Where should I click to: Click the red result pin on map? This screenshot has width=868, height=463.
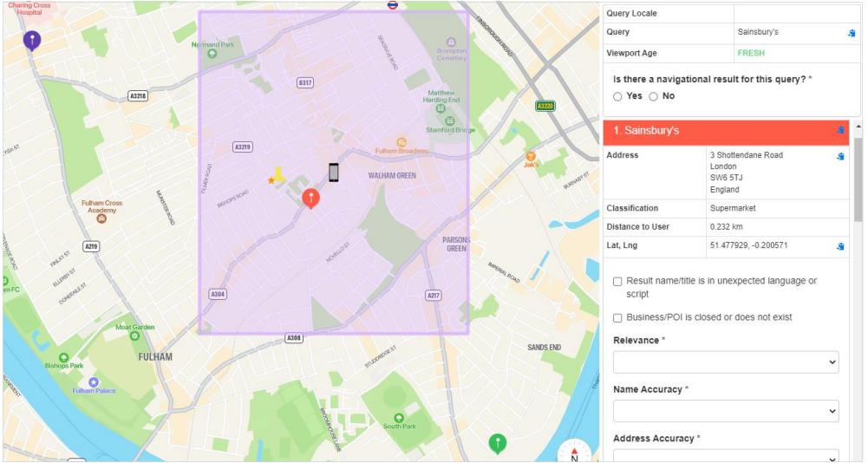[310, 199]
